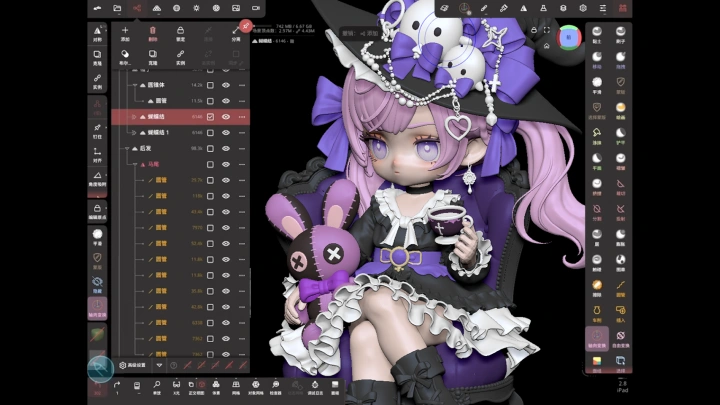Screen dimensions: 720x405
Task: Select the Paint (绘画) tool
Action: click(x=620, y=110)
